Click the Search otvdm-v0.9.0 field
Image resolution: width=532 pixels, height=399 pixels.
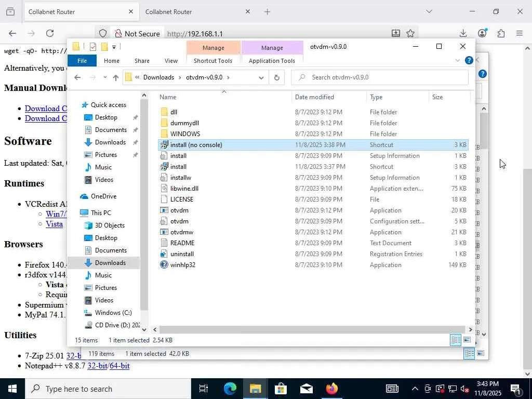coord(380,77)
